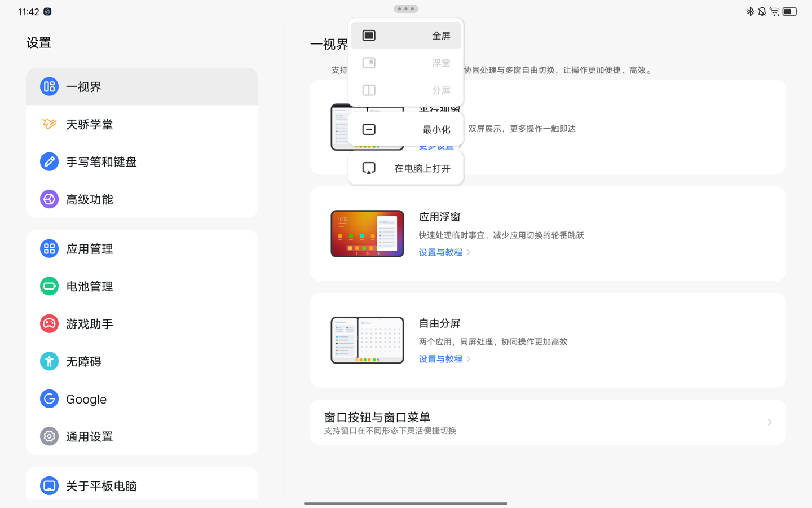Screen dimensions: 812x508
Task: Open 电池管理 with the green battery icon
Action: point(49,286)
